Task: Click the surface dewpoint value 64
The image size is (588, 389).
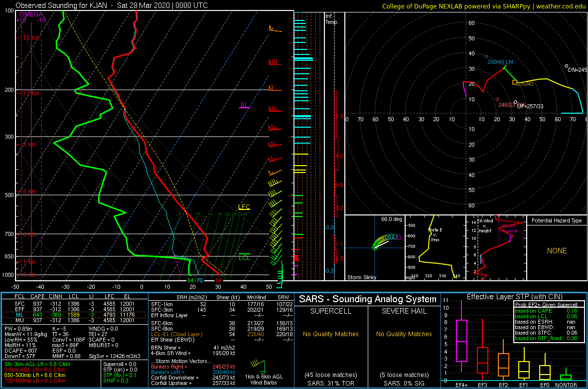Action: coord(190,280)
